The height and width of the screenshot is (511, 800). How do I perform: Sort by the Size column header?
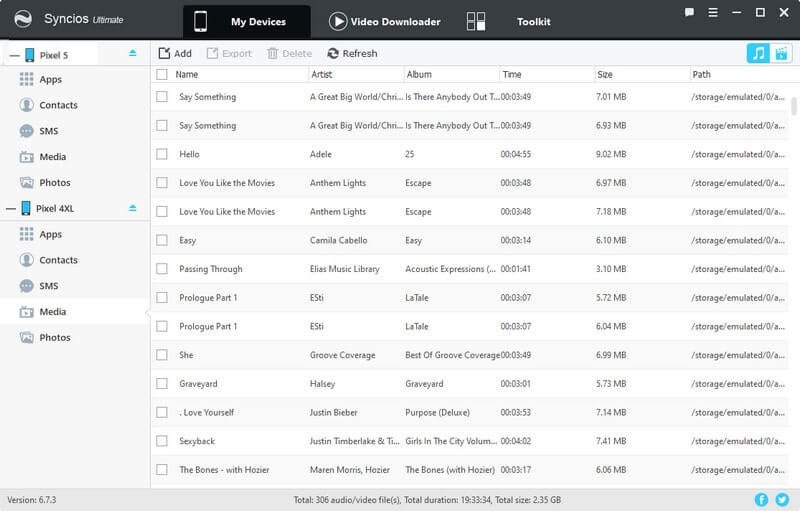[x=605, y=74]
